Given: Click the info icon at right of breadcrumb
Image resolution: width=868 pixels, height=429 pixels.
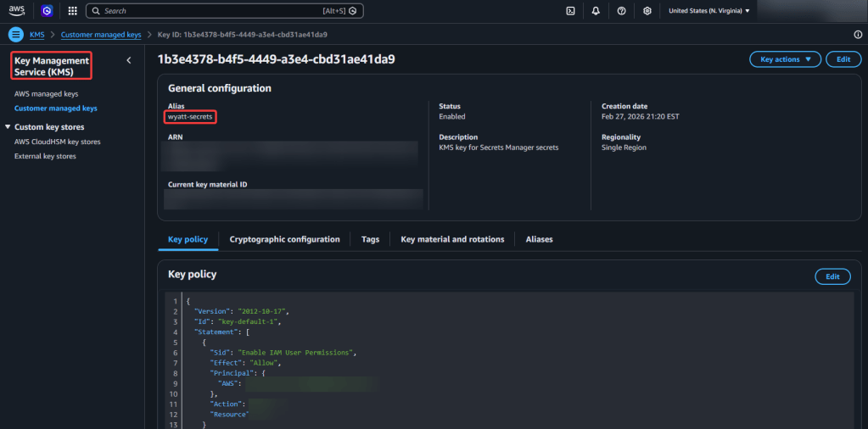Looking at the screenshot, I should coord(857,35).
